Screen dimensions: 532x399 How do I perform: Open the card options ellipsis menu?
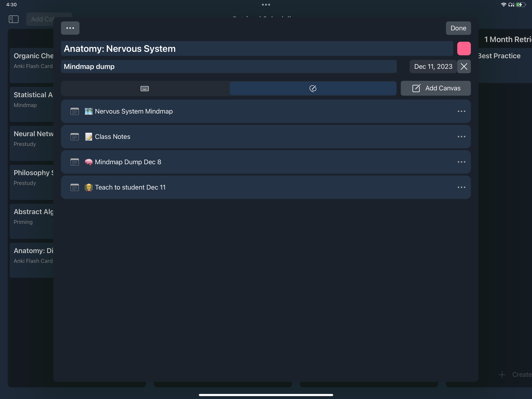tap(70, 28)
